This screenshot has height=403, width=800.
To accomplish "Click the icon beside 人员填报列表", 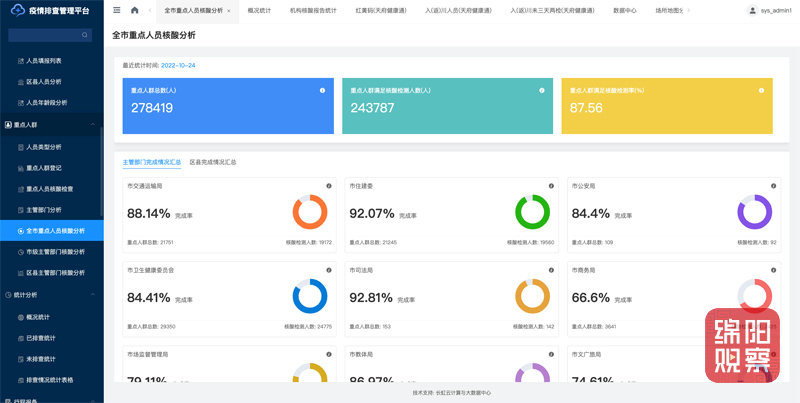I will click(21, 61).
